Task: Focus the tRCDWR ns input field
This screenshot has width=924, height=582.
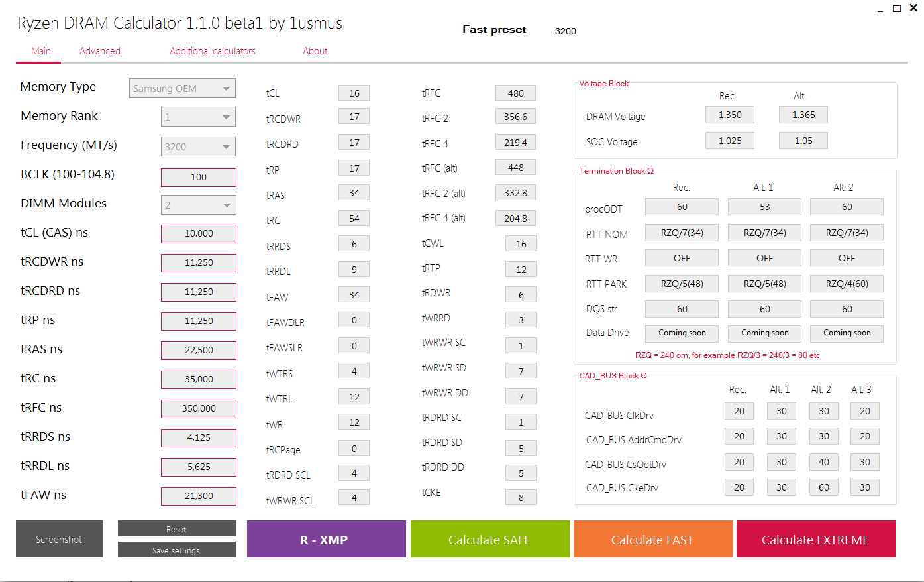Action: pyautogui.click(x=199, y=262)
